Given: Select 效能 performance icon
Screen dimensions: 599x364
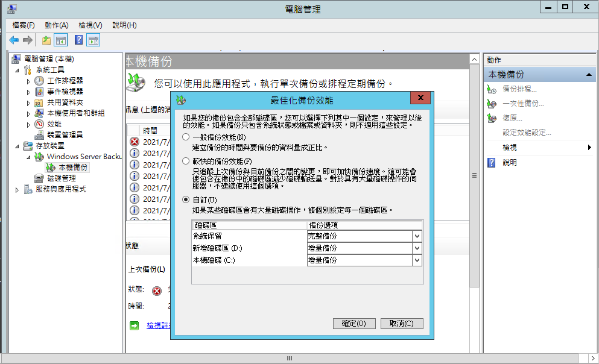Looking at the screenshot, I should coord(39,124).
